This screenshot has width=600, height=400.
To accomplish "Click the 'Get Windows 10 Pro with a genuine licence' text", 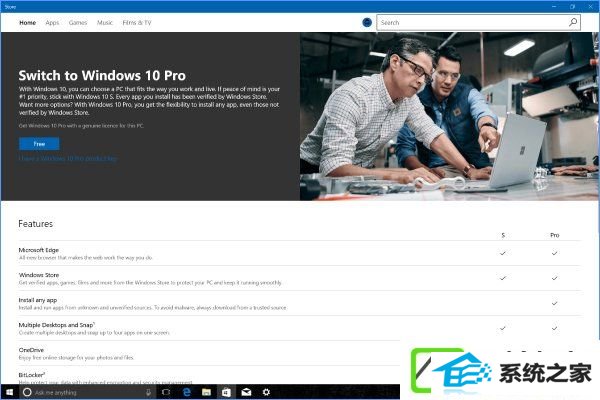I will [82, 126].
